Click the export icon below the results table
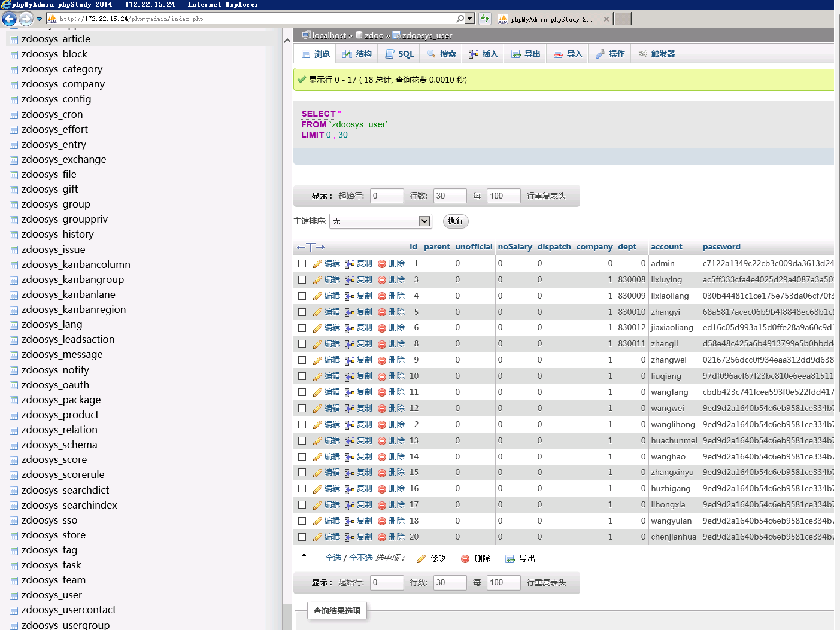 click(x=510, y=559)
